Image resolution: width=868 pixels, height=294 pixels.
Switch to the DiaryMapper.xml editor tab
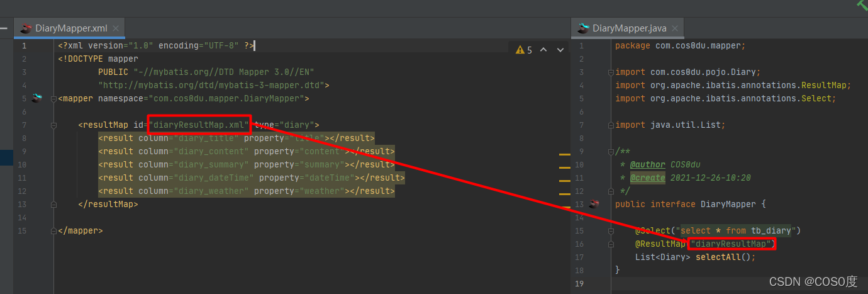click(x=70, y=28)
